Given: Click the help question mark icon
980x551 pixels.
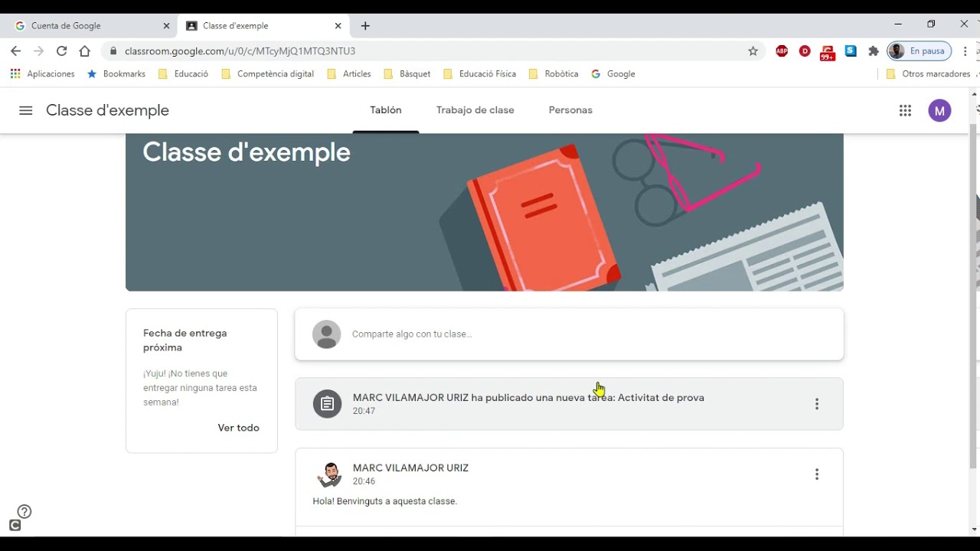Looking at the screenshot, I should coord(24,511).
